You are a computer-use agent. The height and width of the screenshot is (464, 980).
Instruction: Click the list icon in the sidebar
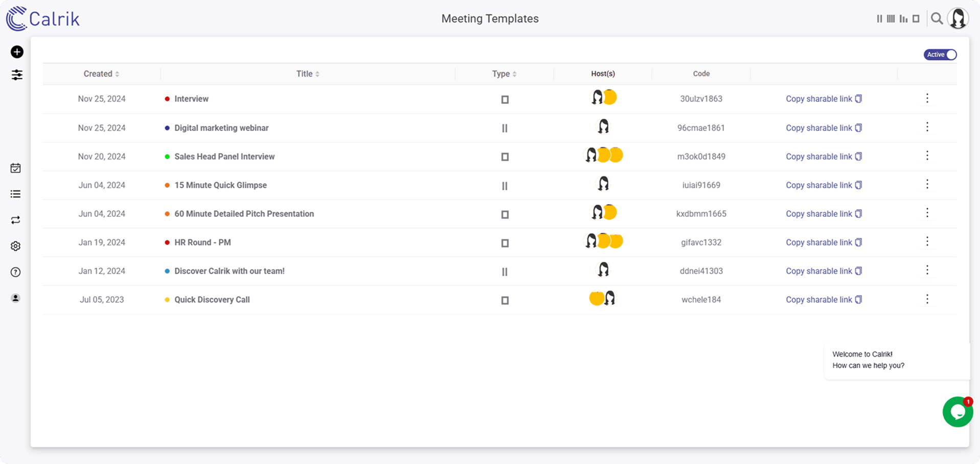pos(16,194)
